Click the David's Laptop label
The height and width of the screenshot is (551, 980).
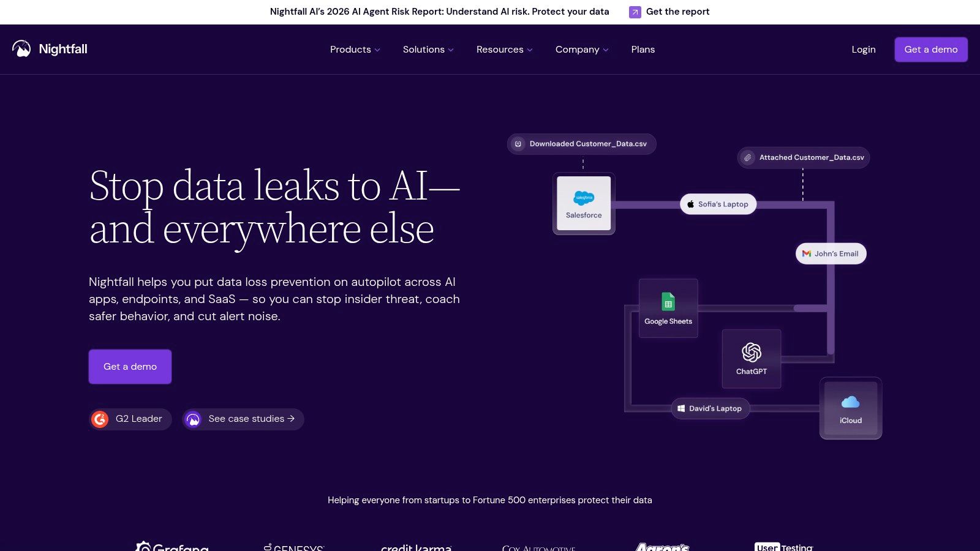point(715,408)
